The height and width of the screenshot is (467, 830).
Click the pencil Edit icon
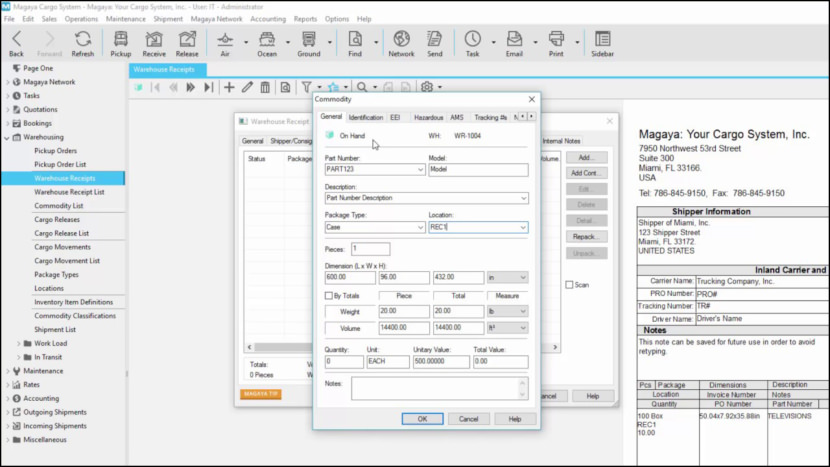pos(247,87)
